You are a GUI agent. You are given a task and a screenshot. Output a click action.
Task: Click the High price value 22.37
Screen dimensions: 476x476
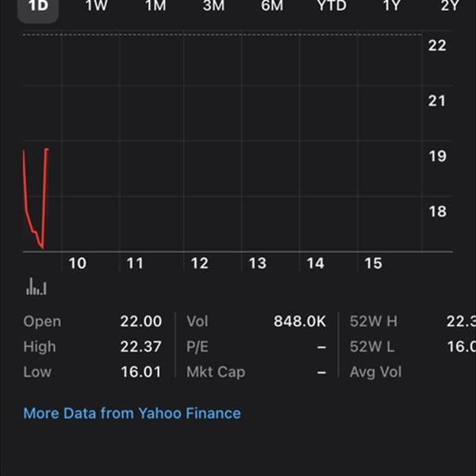[140, 347]
